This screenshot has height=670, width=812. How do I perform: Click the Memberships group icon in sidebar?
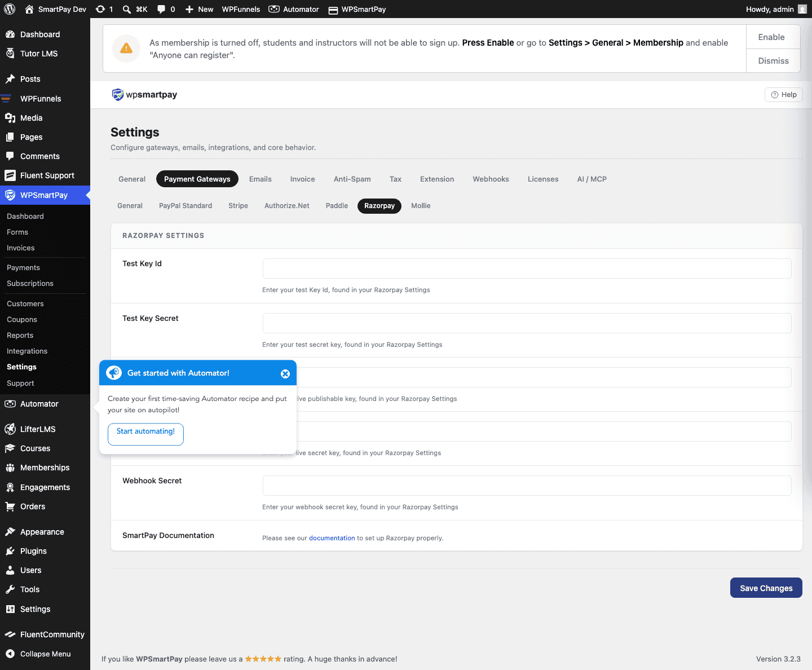pyautogui.click(x=10, y=468)
